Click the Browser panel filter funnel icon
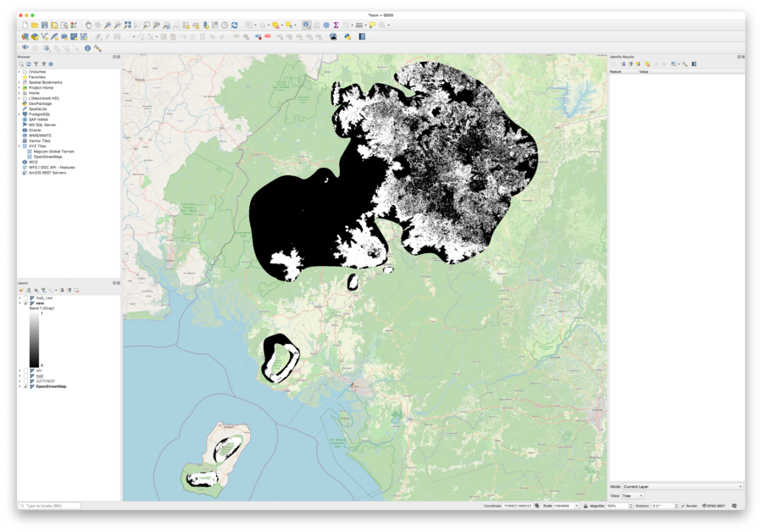 (x=36, y=64)
